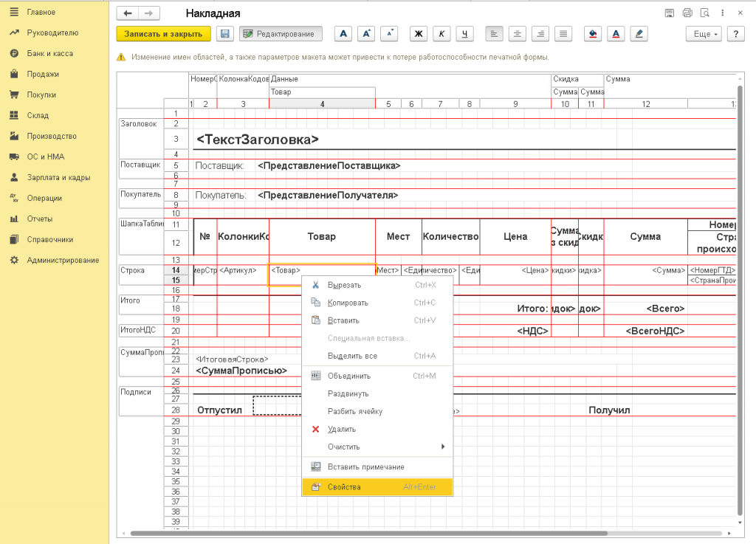Viewport: 756px width, 544px height.
Task: Increase font size with larger A icon
Action: pos(367,34)
